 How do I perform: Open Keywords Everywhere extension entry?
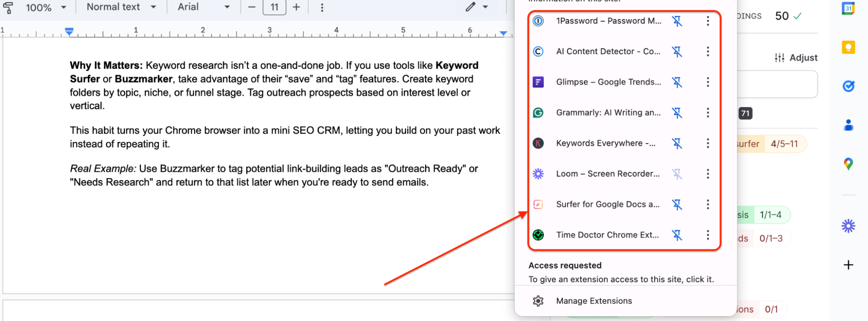click(x=606, y=143)
